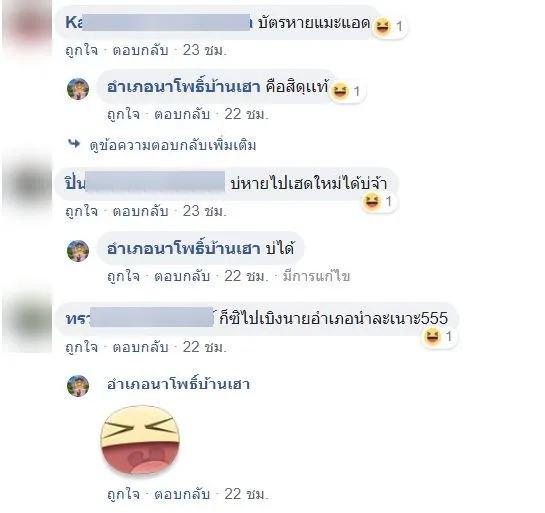Click the large laughing sticker
The height and width of the screenshot is (513, 545).
(x=140, y=440)
